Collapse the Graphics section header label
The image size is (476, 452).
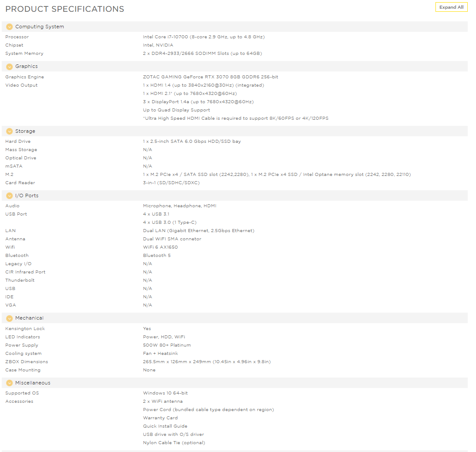(27, 66)
